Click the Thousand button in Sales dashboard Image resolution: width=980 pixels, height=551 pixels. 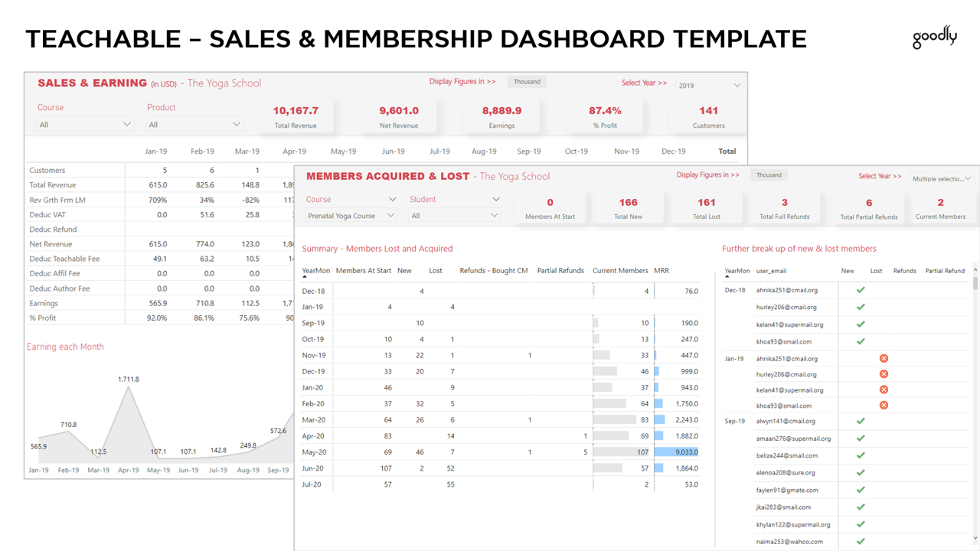point(527,82)
